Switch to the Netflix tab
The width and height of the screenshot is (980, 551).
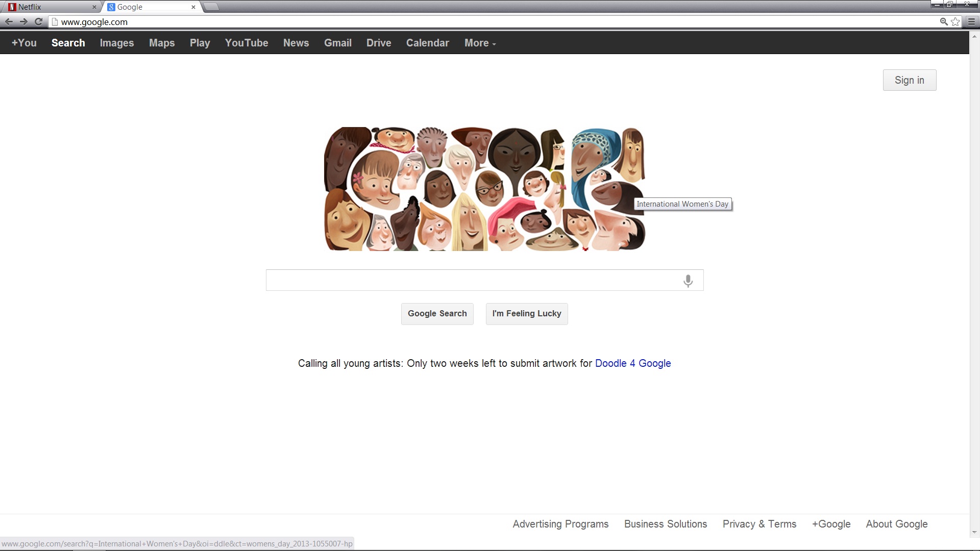tap(46, 7)
